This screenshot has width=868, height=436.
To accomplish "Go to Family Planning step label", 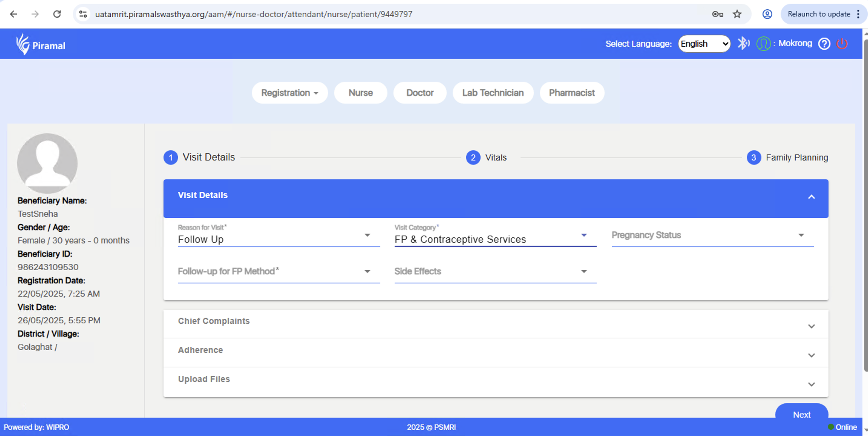I will pos(797,157).
